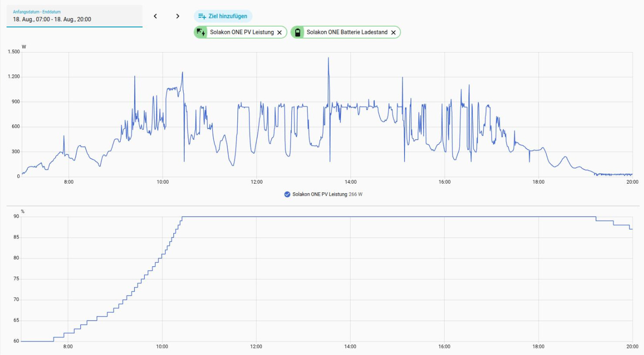
Task: Click the 18:00 time label under battery chart
Action: point(538,347)
